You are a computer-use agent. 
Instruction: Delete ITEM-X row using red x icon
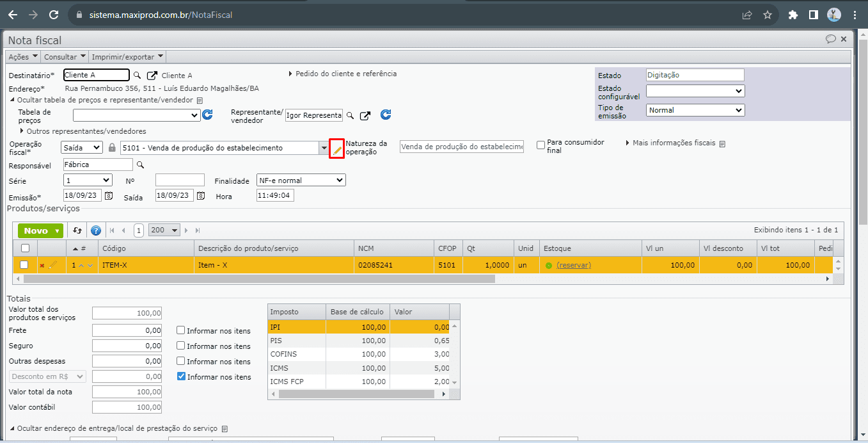pyautogui.click(x=42, y=265)
